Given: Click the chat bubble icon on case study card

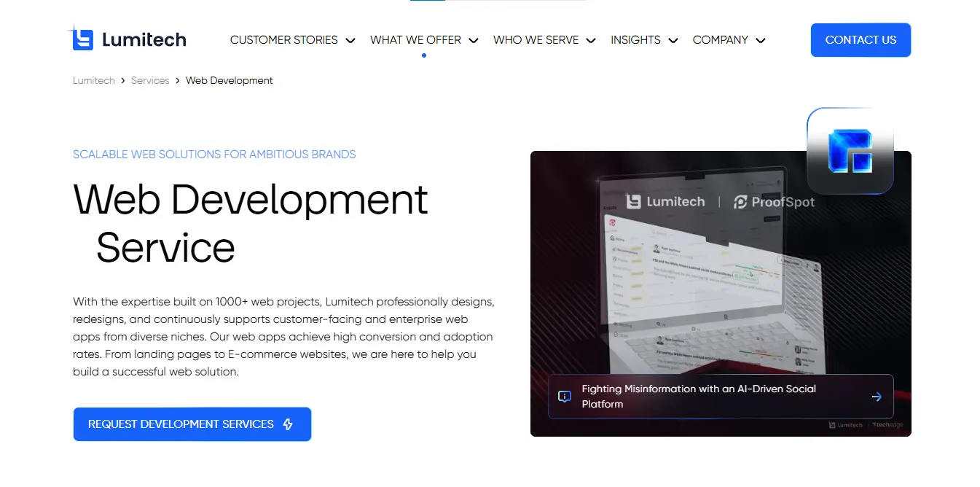Looking at the screenshot, I should tap(564, 397).
